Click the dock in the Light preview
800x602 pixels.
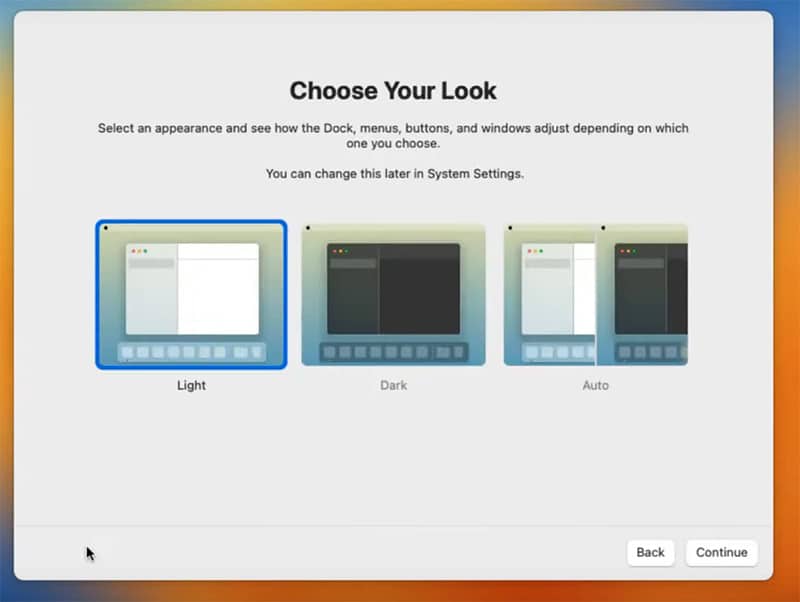pos(191,352)
